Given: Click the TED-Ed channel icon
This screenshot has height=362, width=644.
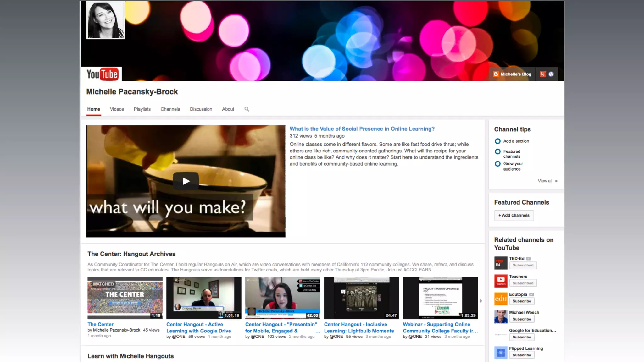Looking at the screenshot, I should 501,263.
